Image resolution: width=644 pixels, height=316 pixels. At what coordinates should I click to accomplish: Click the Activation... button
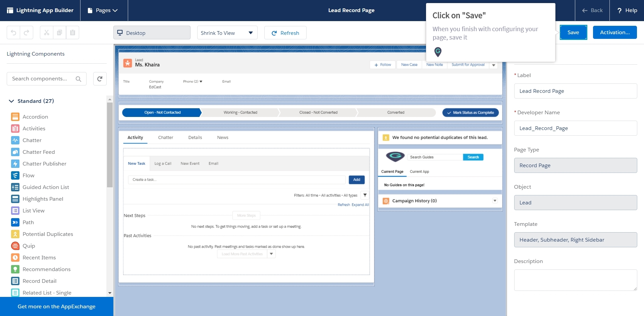pyautogui.click(x=615, y=32)
